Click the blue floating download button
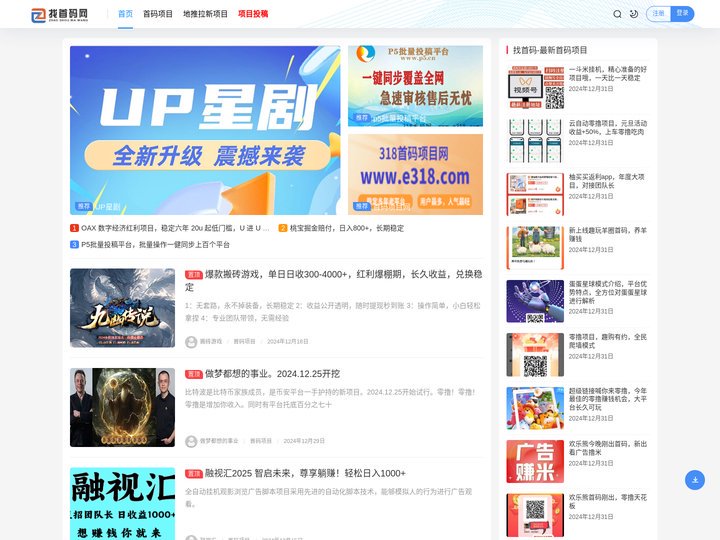 [695, 480]
